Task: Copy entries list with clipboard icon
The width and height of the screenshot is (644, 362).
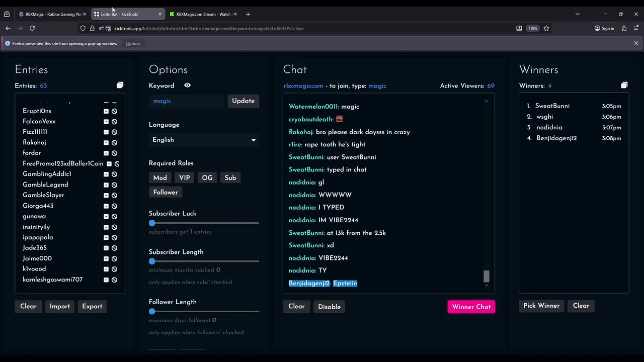Action: [x=120, y=85]
